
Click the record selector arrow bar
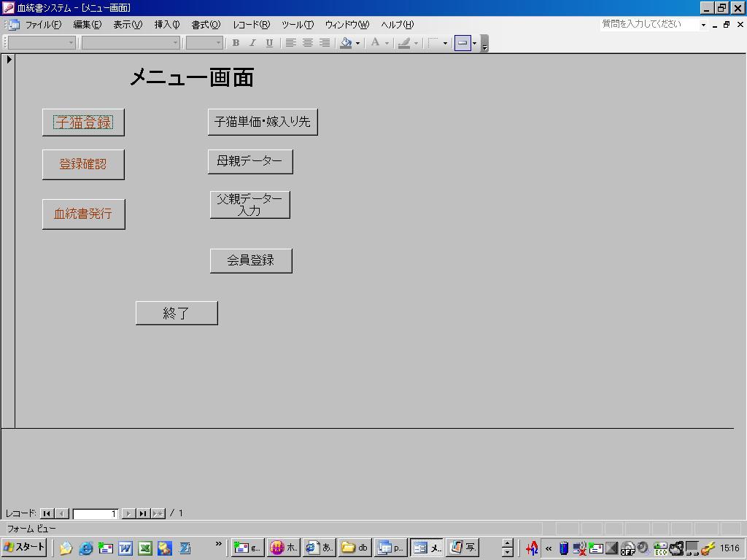(x=9, y=241)
